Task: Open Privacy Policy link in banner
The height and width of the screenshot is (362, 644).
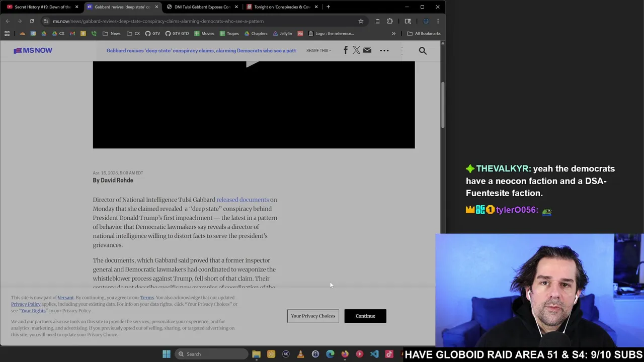Action: 26,304
